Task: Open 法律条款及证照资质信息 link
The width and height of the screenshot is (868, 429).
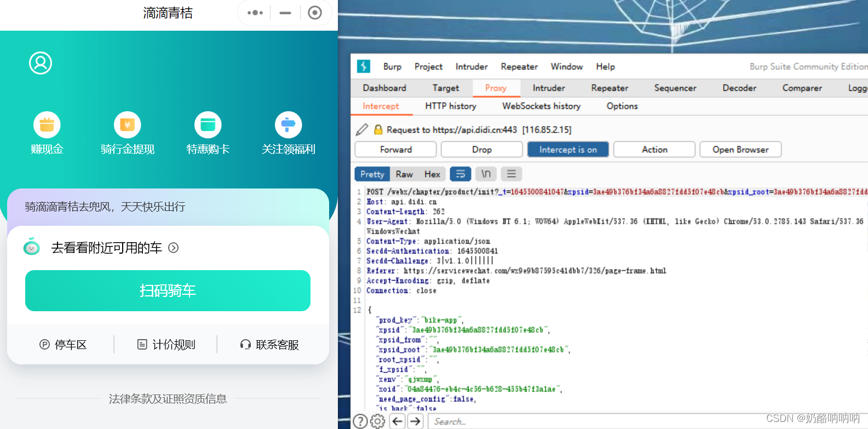Action: 168,399
